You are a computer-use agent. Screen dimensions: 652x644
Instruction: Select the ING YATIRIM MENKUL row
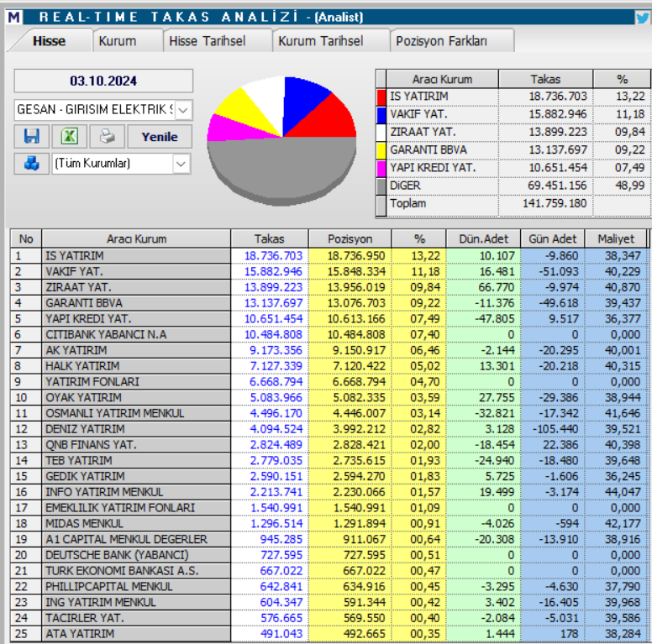point(329,603)
